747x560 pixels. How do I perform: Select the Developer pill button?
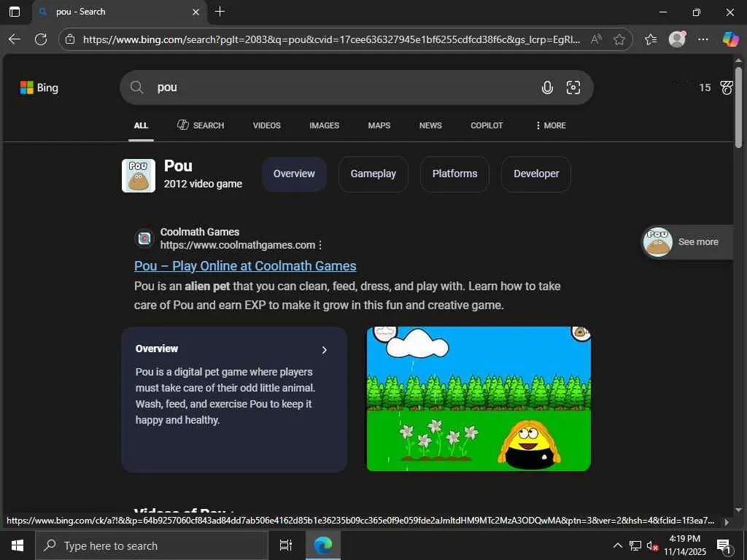[x=536, y=174]
